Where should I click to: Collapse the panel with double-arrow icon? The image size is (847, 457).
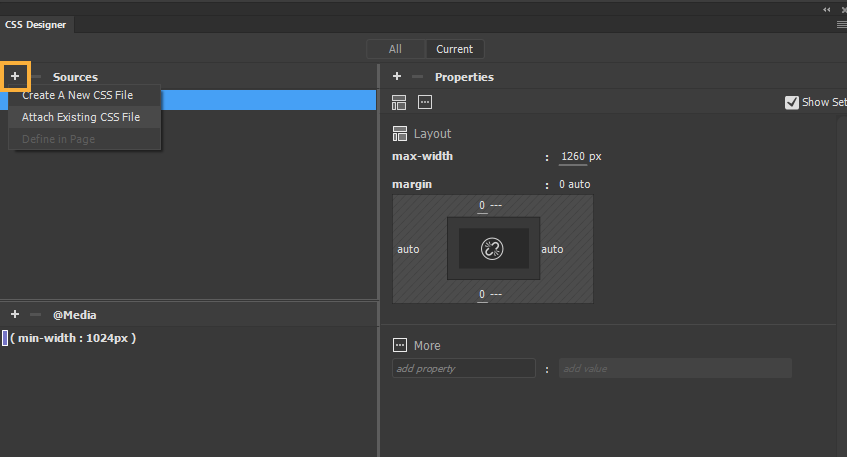tap(827, 8)
